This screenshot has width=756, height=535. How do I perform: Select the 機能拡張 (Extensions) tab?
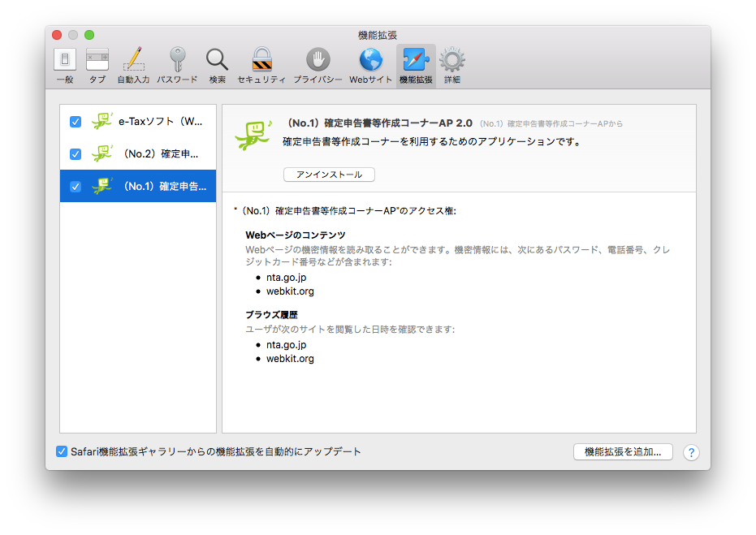(x=416, y=65)
